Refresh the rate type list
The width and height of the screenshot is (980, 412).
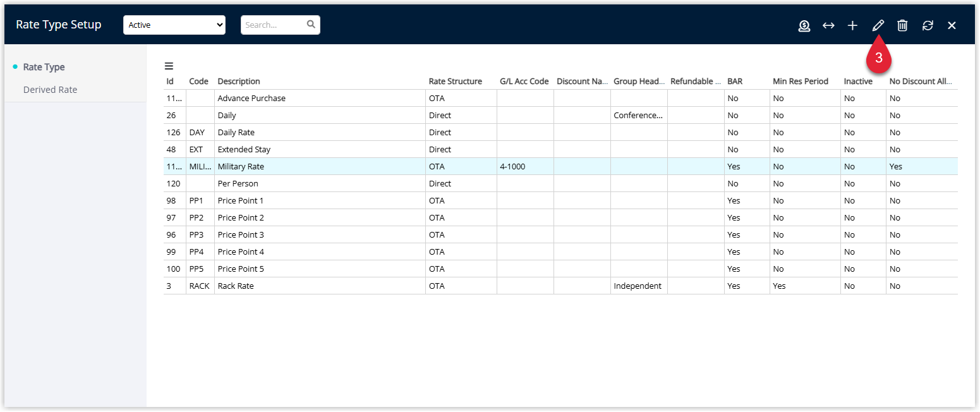(x=928, y=25)
